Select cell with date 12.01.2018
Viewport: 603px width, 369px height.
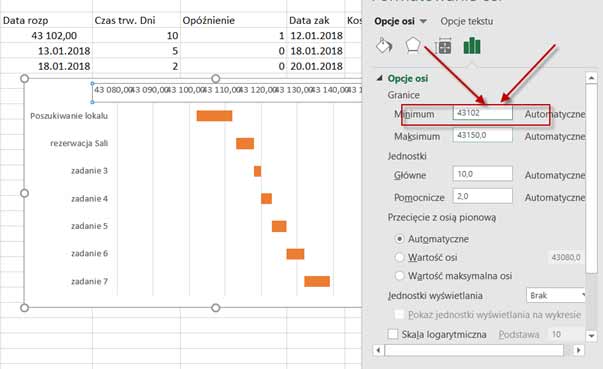tap(315, 36)
